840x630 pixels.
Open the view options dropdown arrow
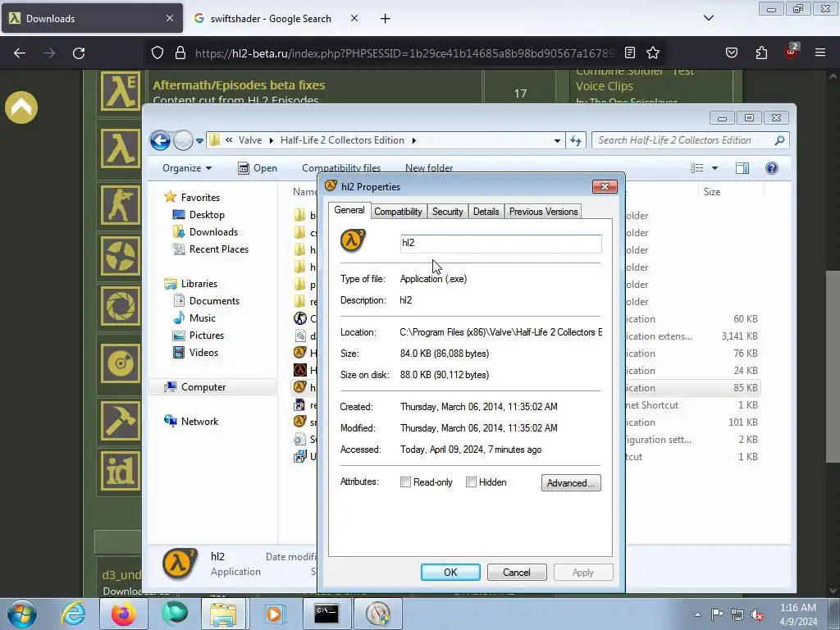click(x=714, y=168)
